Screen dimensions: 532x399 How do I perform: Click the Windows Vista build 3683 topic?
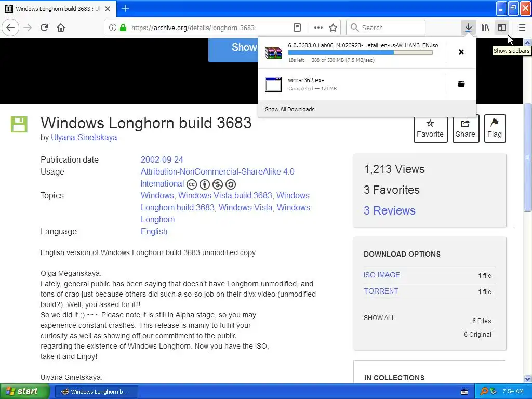(225, 196)
